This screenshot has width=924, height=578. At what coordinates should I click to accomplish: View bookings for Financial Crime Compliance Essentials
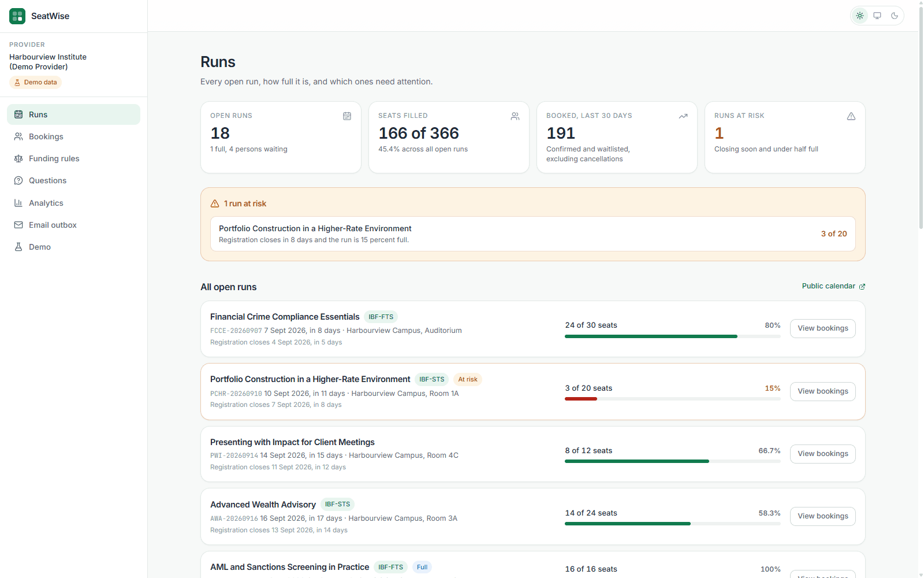[823, 328]
